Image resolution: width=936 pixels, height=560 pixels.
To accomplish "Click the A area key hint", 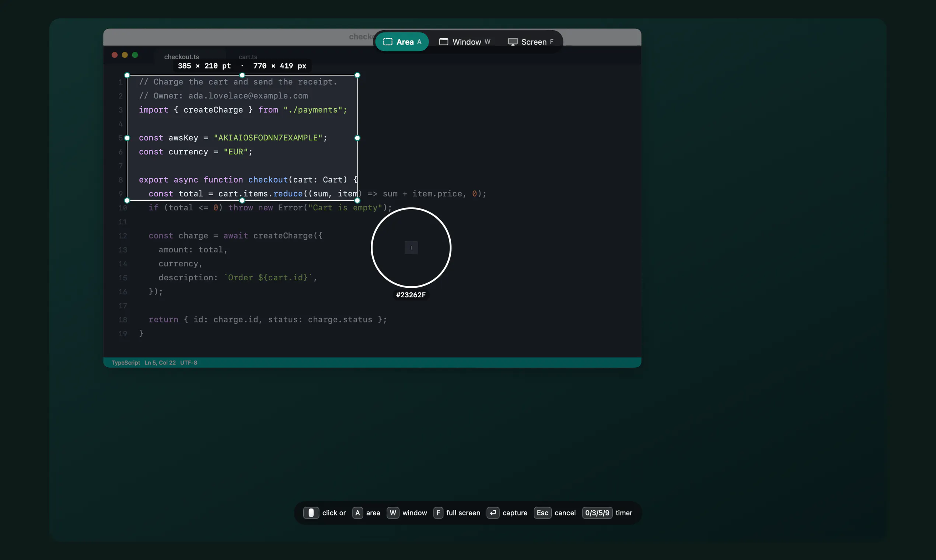I will tap(357, 513).
